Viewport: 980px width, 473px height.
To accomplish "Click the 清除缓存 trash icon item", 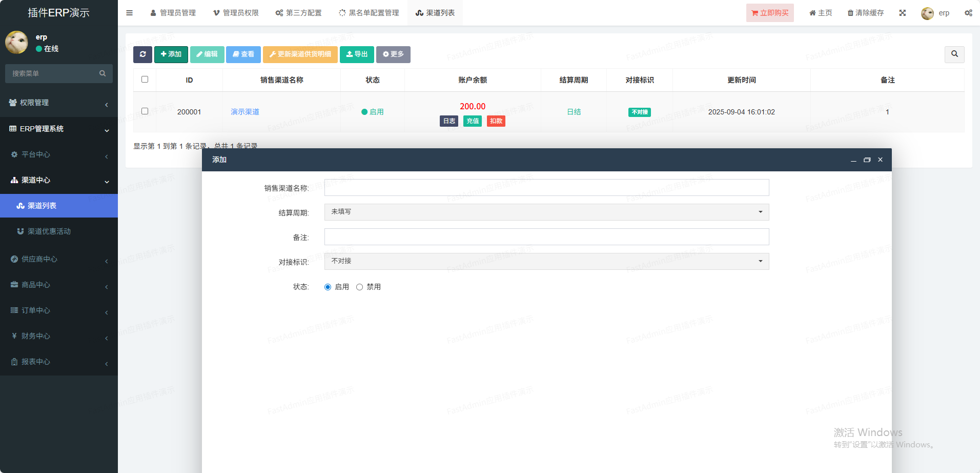I will (865, 13).
